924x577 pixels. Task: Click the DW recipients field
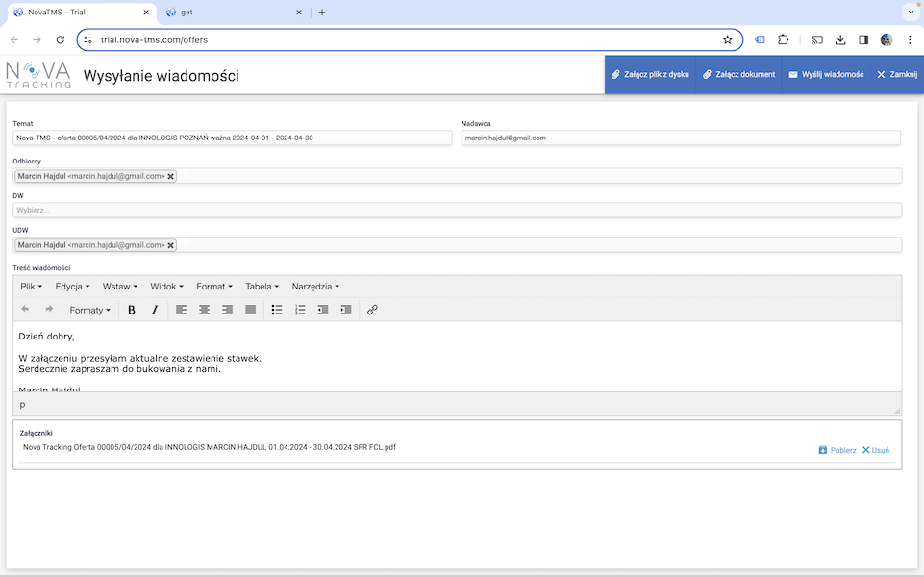coord(457,210)
